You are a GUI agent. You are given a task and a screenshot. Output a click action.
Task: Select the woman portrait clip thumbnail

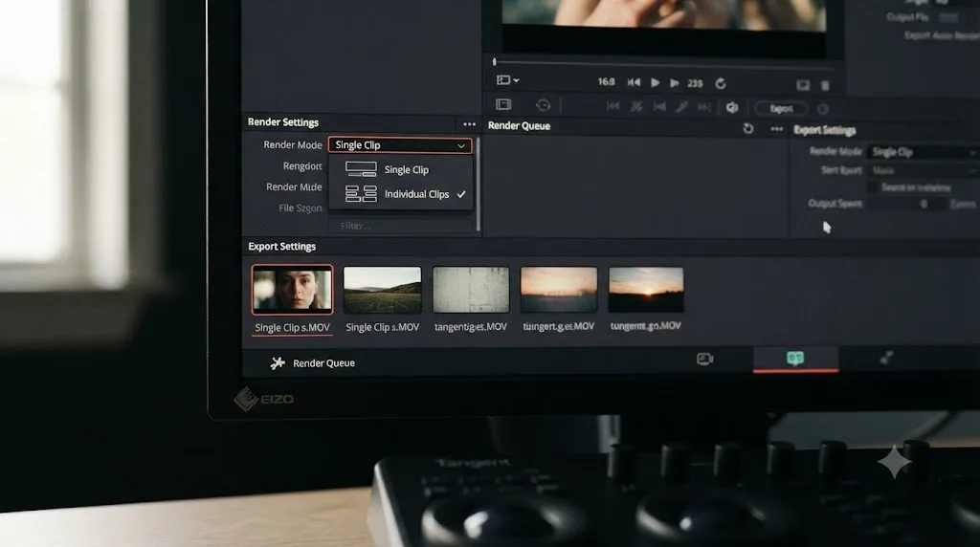coord(292,289)
